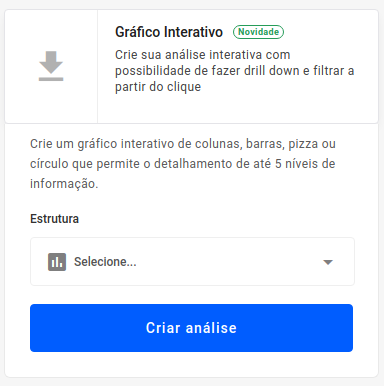The width and height of the screenshot is (384, 386).
Task: Click the bar chart icon beside Selecione
Action: click(57, 262)
